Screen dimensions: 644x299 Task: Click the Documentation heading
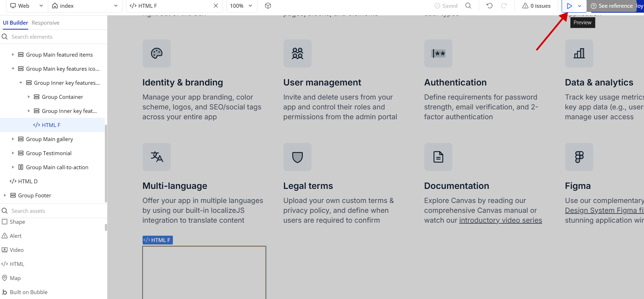457,186
